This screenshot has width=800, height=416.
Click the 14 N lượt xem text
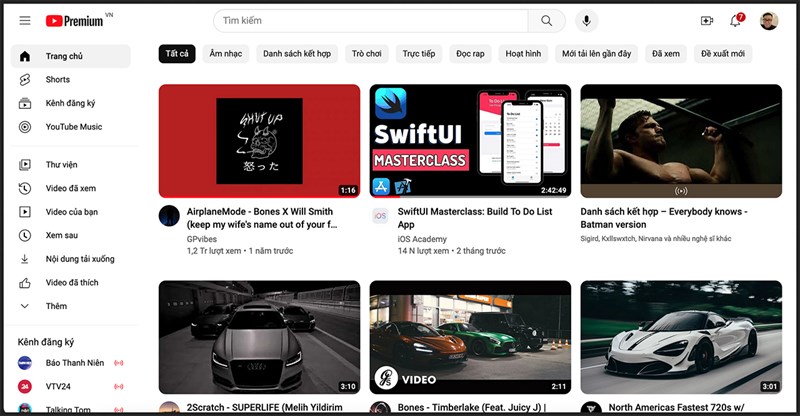coord(423,251)
